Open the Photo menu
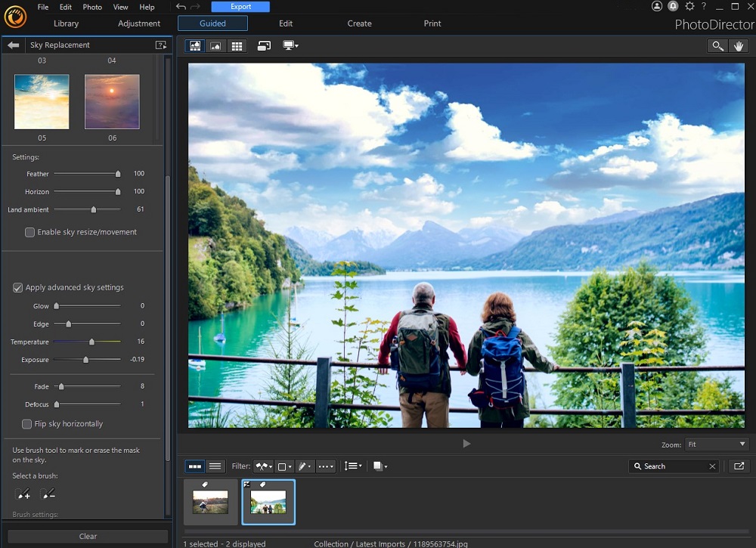 (92, 7)
